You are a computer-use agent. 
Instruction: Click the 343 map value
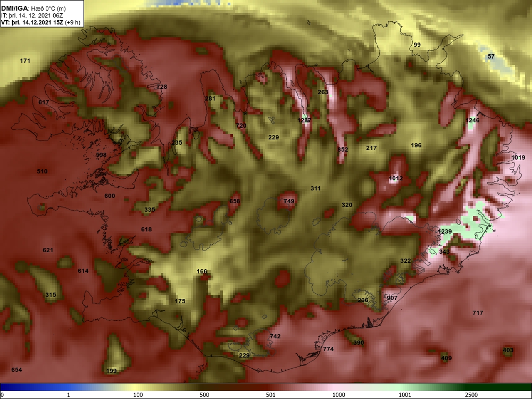point(444,252)
